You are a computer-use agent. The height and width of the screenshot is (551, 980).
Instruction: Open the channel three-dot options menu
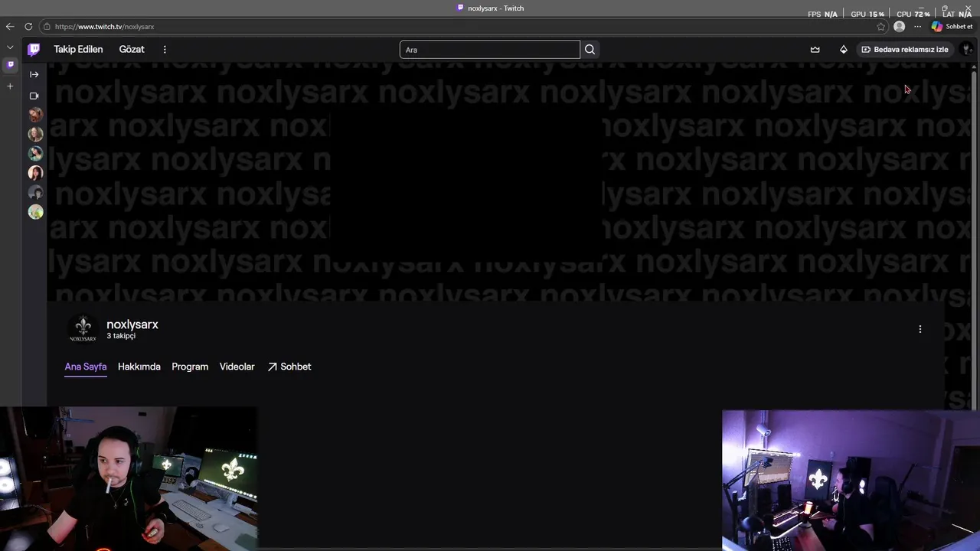point(920,329)
